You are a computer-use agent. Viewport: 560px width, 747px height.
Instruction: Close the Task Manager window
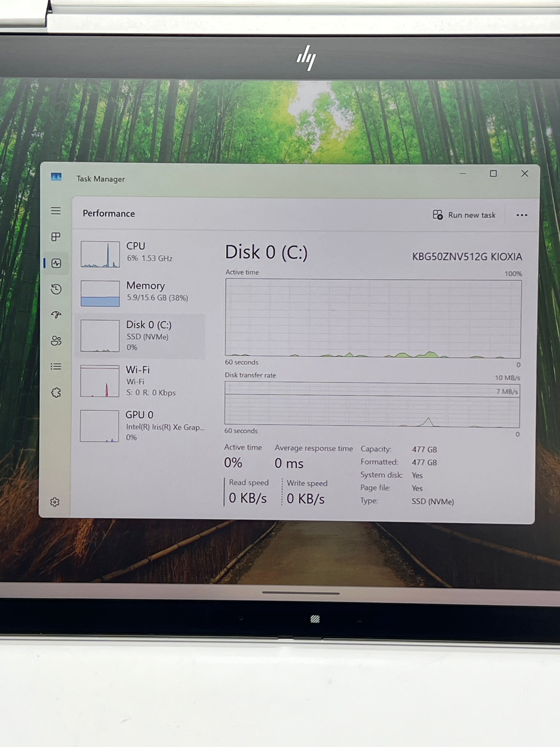coord(525,174)
